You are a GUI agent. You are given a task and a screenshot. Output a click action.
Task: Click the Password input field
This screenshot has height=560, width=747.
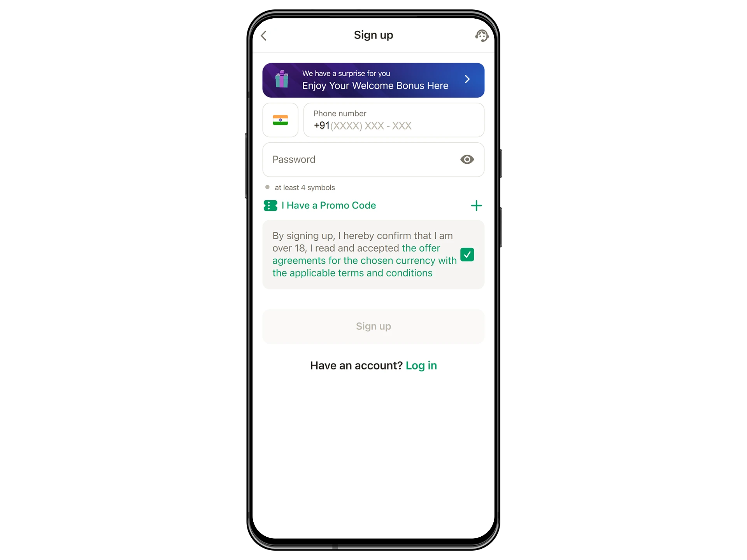point(373,159)
